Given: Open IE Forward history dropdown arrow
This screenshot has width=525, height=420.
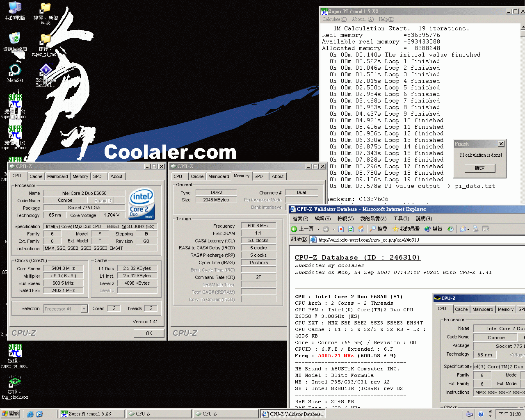Looking at the screenshot, I should [333, 229].
